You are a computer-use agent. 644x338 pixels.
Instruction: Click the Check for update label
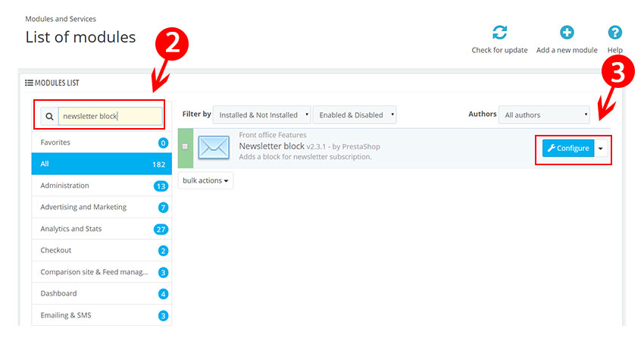[x=499, y=50]
